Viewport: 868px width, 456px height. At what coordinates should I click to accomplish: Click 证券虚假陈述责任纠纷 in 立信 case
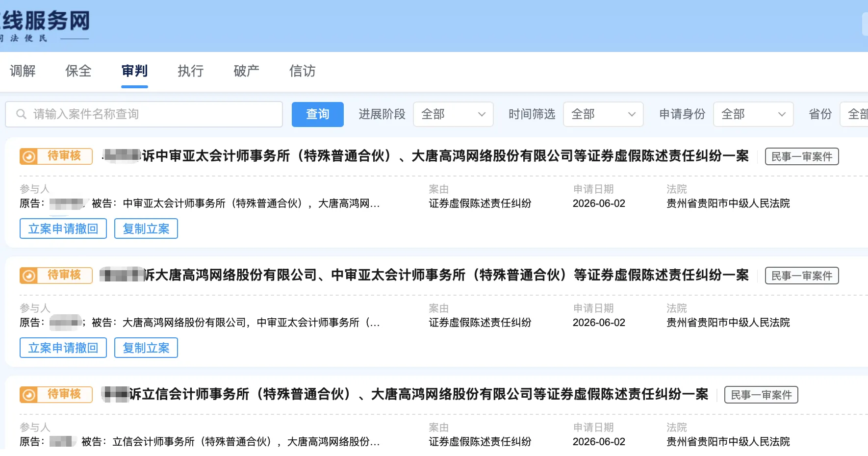[480, 442]
